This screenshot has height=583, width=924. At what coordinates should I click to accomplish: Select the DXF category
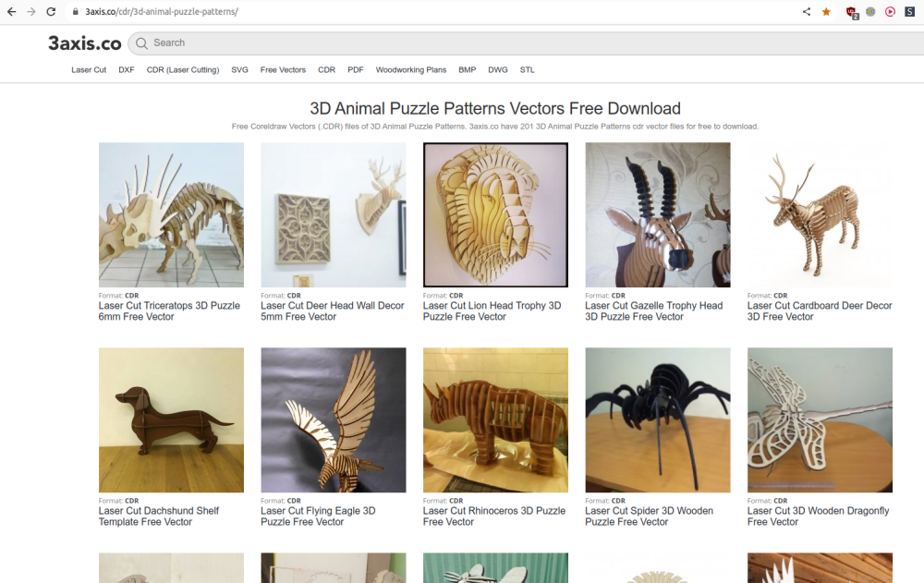[x=127, y=70]
